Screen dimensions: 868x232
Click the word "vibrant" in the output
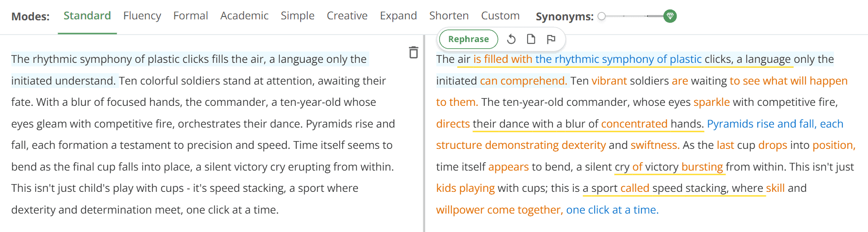point(609,81)
